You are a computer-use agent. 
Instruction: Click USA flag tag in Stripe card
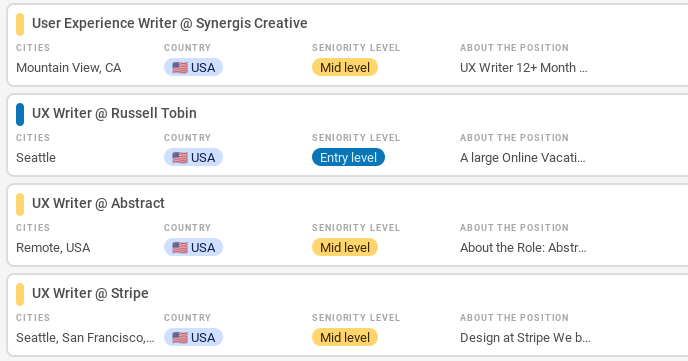tap(194, 337)
